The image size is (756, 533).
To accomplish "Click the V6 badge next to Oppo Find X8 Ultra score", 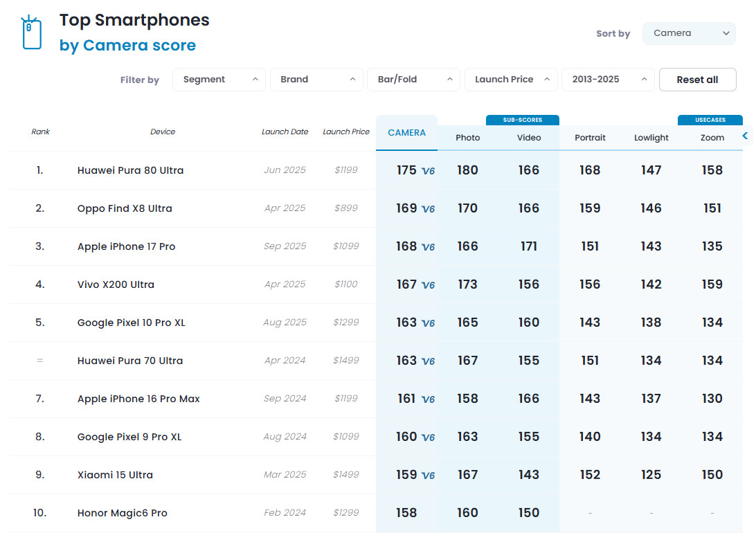I will point(428,209).
